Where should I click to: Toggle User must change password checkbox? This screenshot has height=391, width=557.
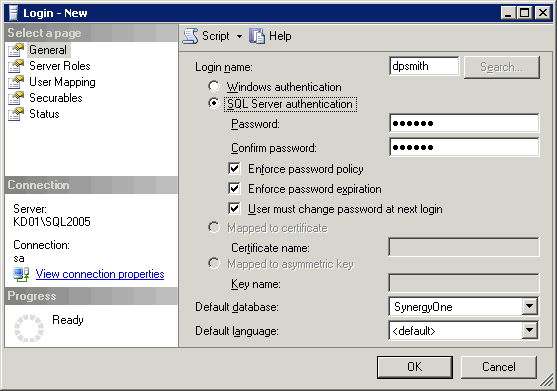(x=234, y=208)
